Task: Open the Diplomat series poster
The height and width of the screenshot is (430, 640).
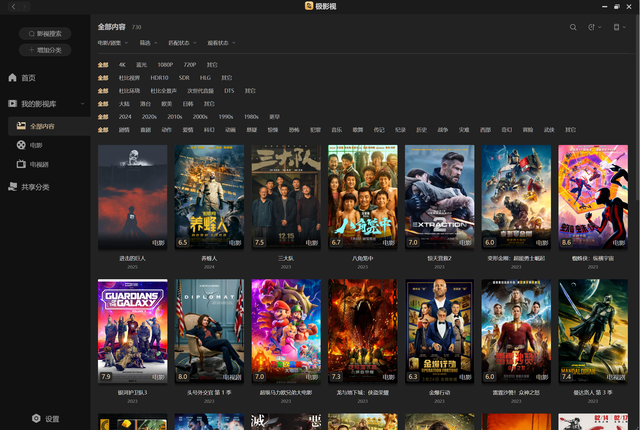Action: 209,331
